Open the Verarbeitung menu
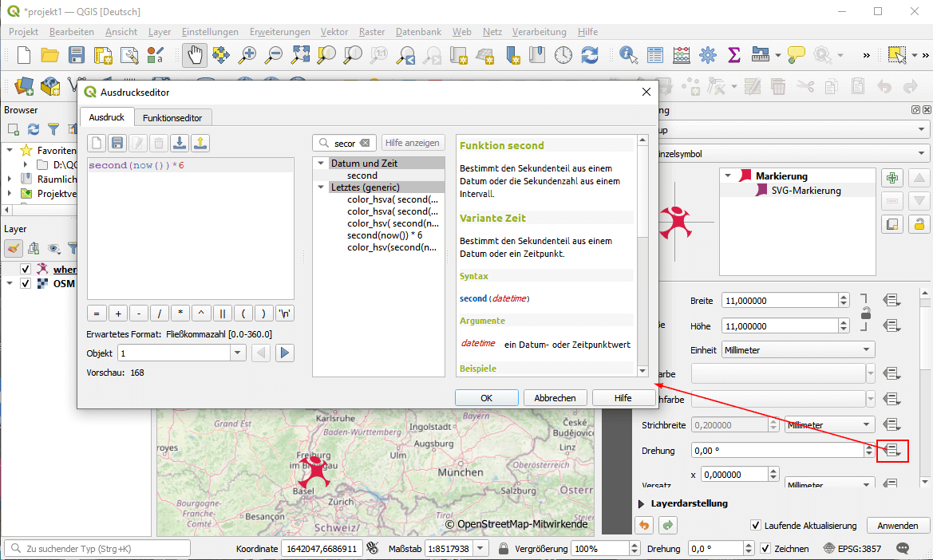Screen dimensions: 933x560 (539, 32)
